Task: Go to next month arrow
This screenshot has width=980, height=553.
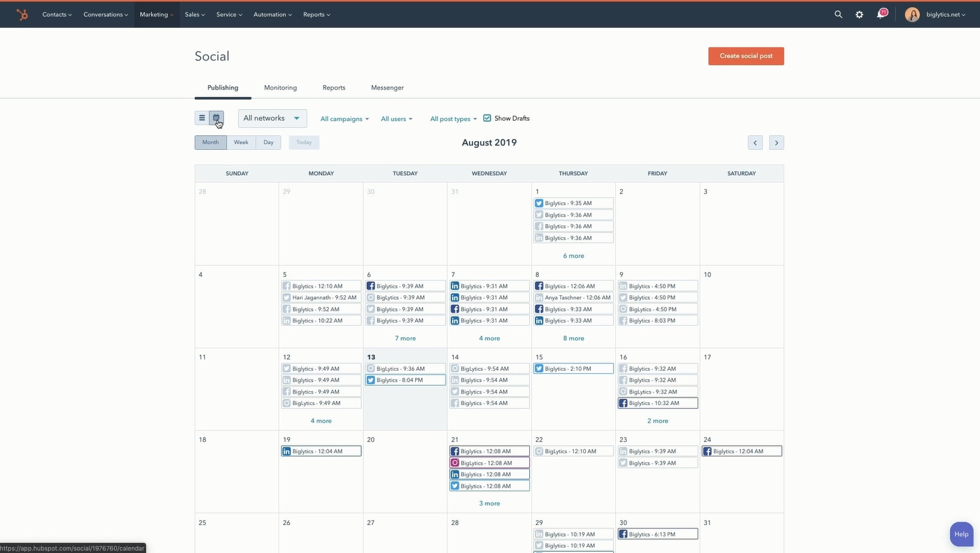Action: tap(776, 143)
